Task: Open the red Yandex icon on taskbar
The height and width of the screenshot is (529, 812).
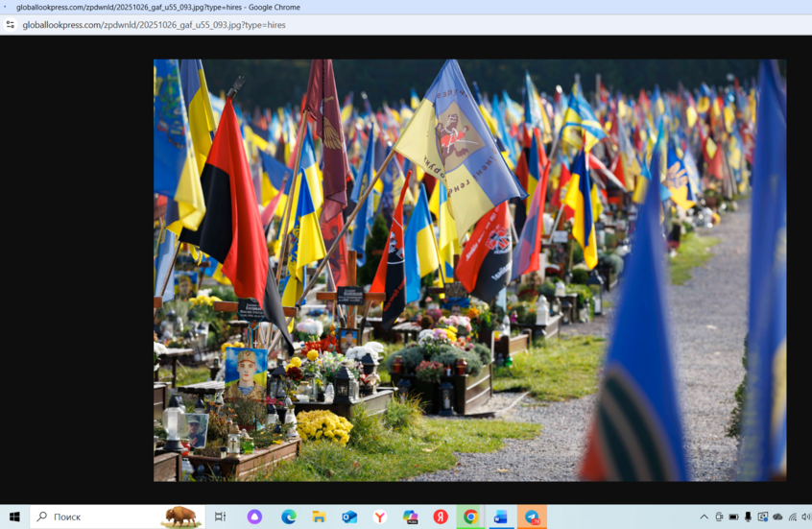Action: 441,517
